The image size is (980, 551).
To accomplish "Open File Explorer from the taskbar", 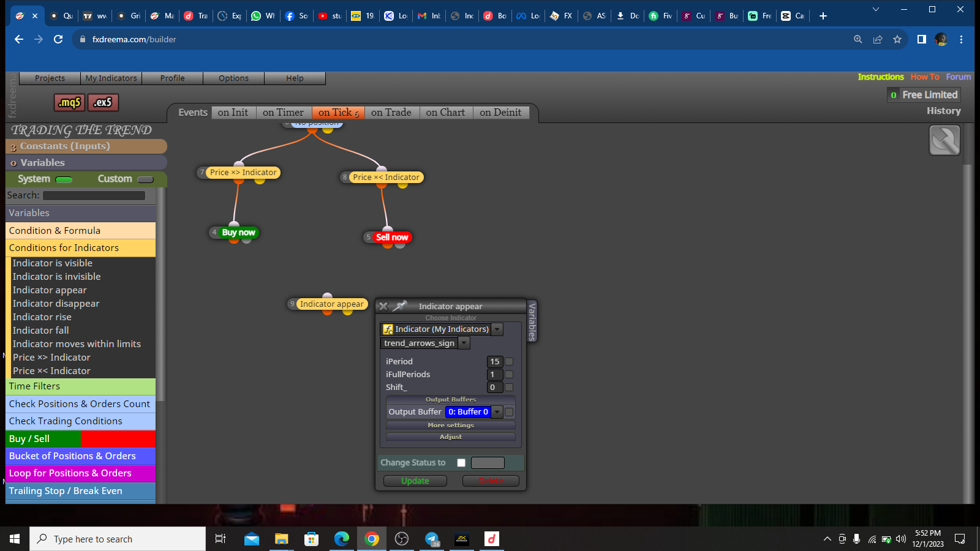I will tap(281, 539).
